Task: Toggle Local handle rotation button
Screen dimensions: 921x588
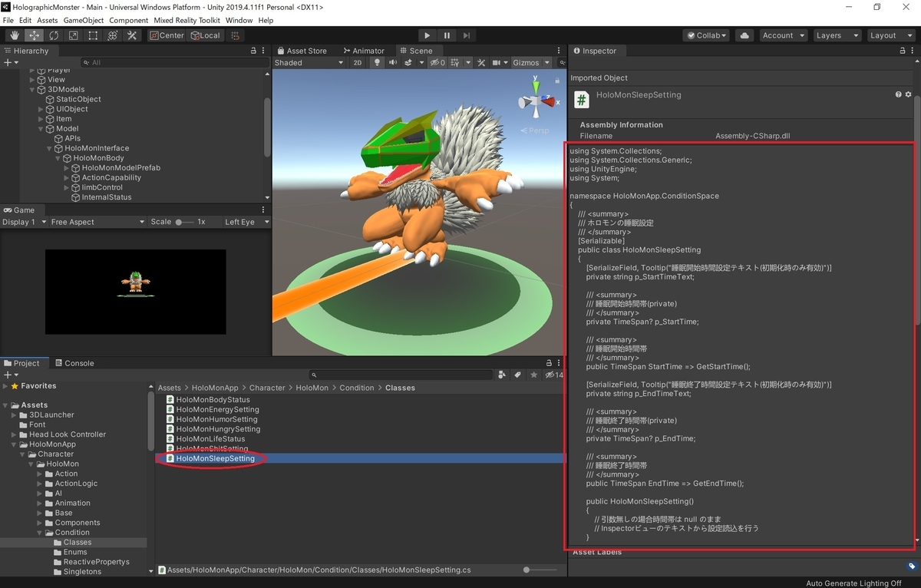Action: (205, 35)
